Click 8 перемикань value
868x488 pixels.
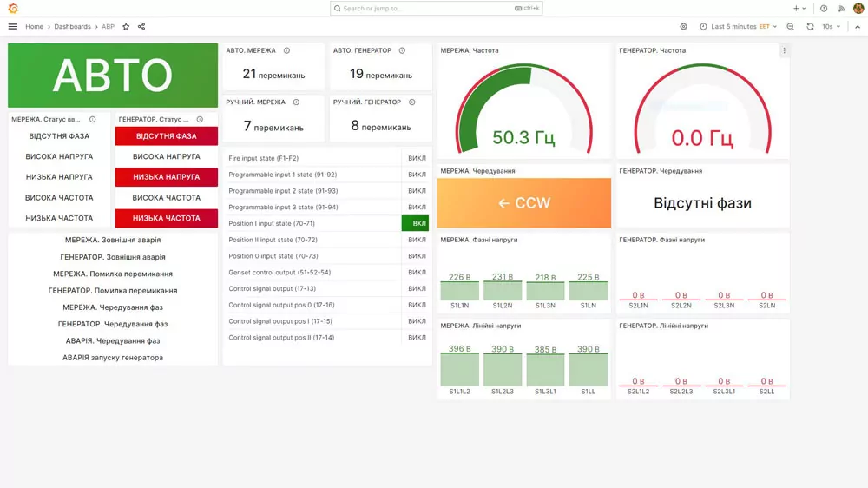click(x=381, y=126)
